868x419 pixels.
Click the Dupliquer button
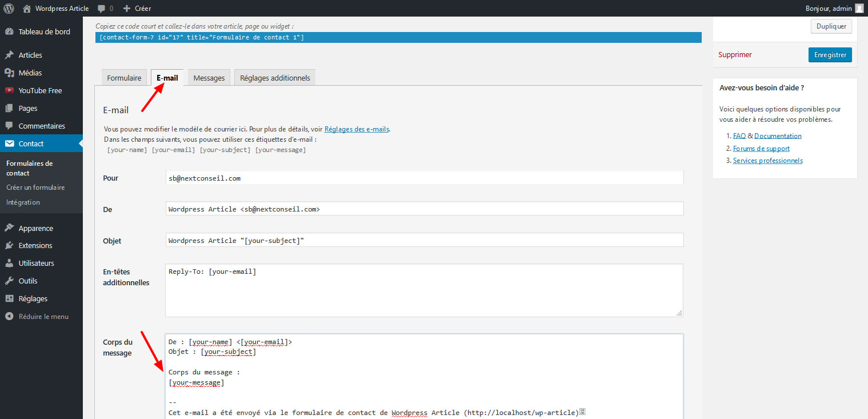831,26
